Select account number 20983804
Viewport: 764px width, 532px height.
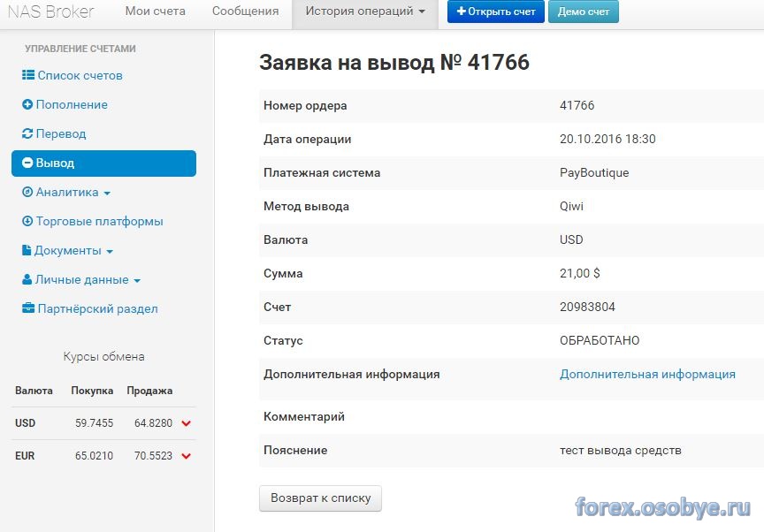pyautogui.click(x=587, y=308)
